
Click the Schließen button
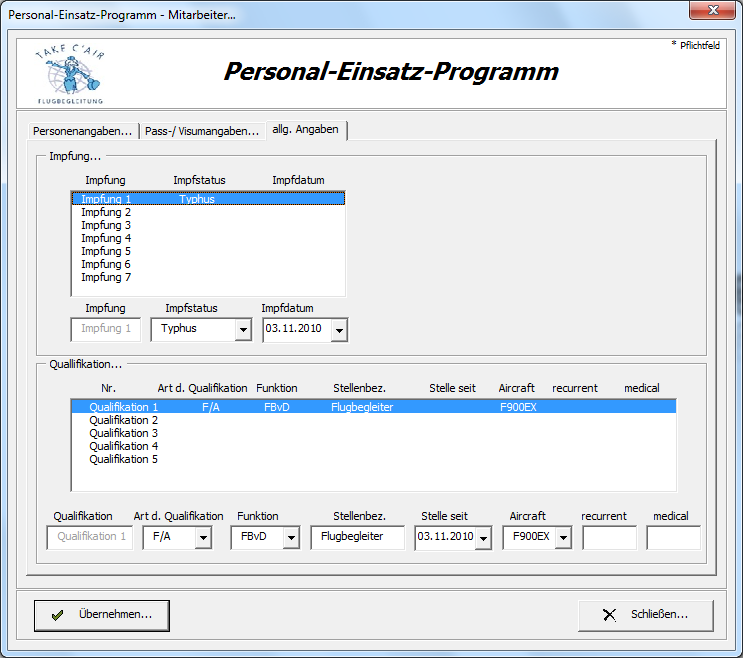646,615
